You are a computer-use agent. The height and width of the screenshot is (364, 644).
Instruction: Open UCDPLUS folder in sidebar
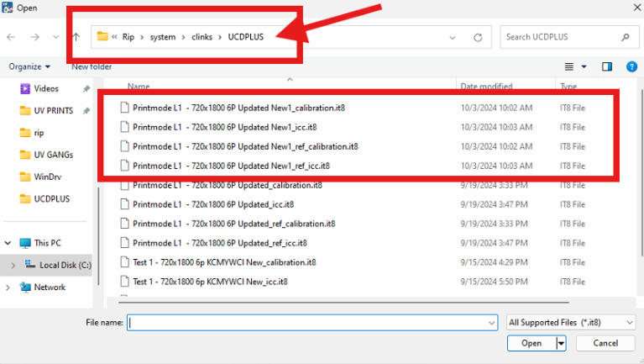pyautogui.click(x=52, y=199)
